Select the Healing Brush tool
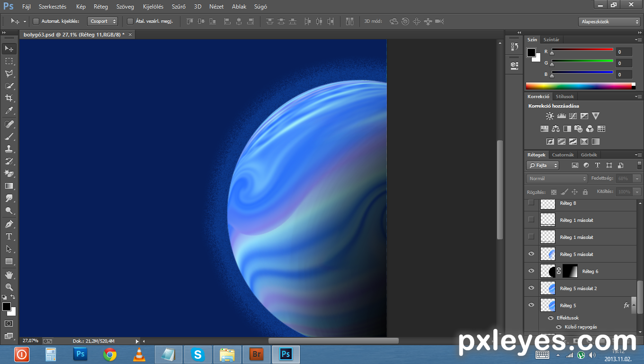 point(9,124)
